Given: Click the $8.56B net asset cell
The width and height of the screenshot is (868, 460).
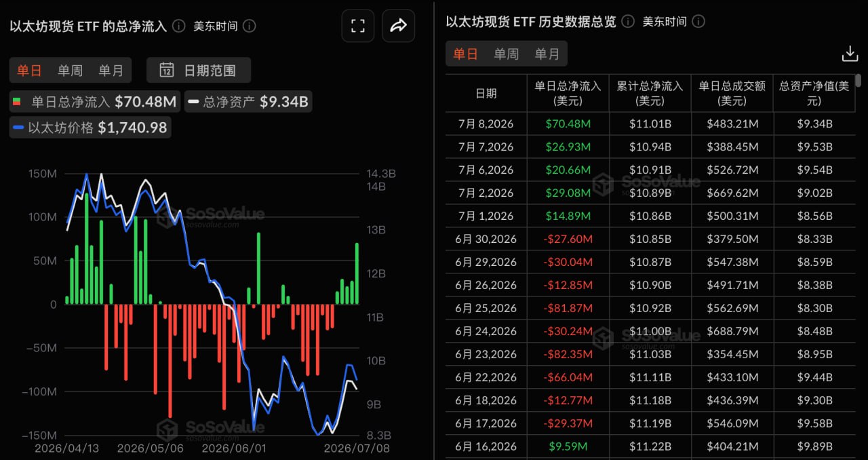Looking at the screenshot, I should coord(814,216).
